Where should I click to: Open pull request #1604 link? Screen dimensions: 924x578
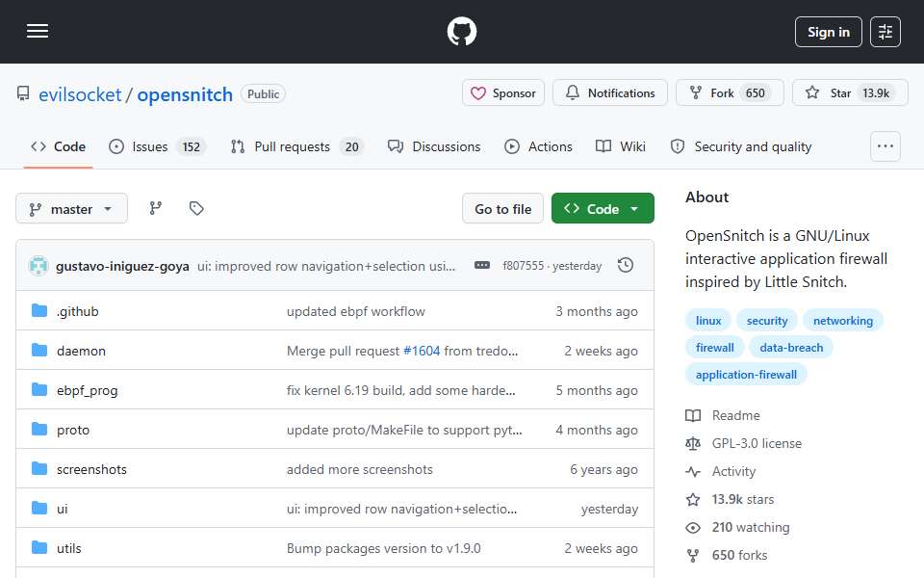[422, 351]
